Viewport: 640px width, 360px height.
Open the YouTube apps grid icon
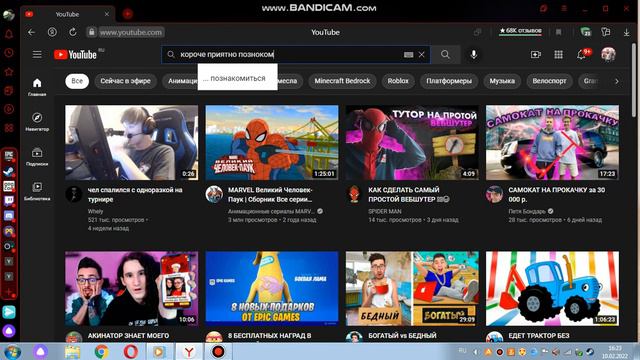click(x=558, y=54)
